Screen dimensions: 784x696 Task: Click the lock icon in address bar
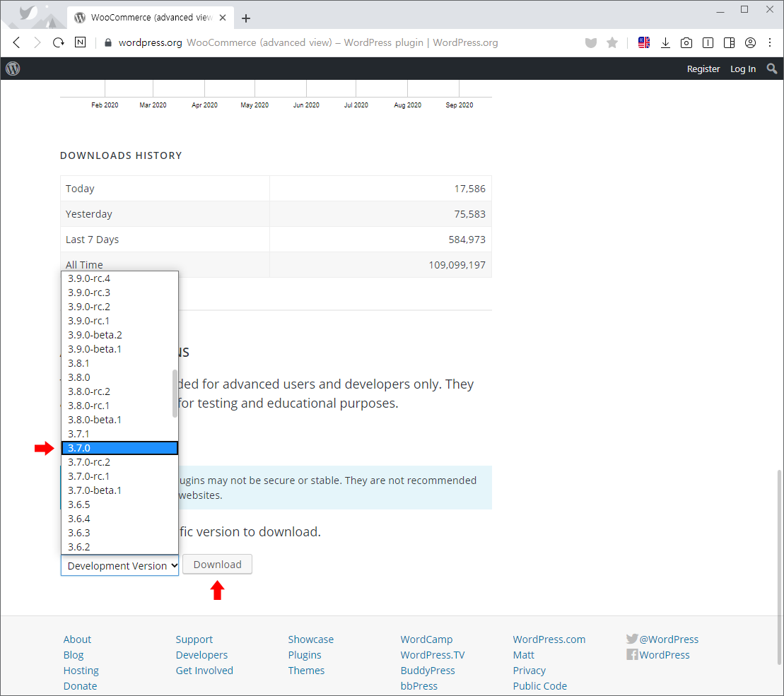click(107, 42)
